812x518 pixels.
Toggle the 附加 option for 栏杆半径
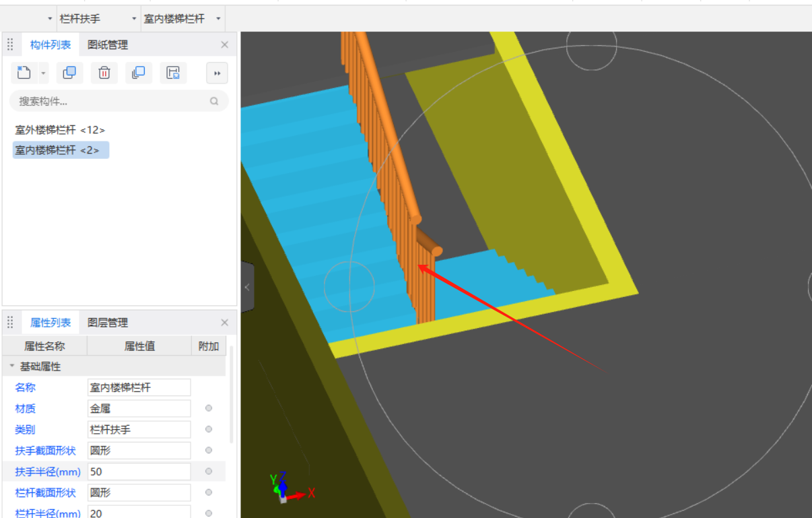coord(209,513)
